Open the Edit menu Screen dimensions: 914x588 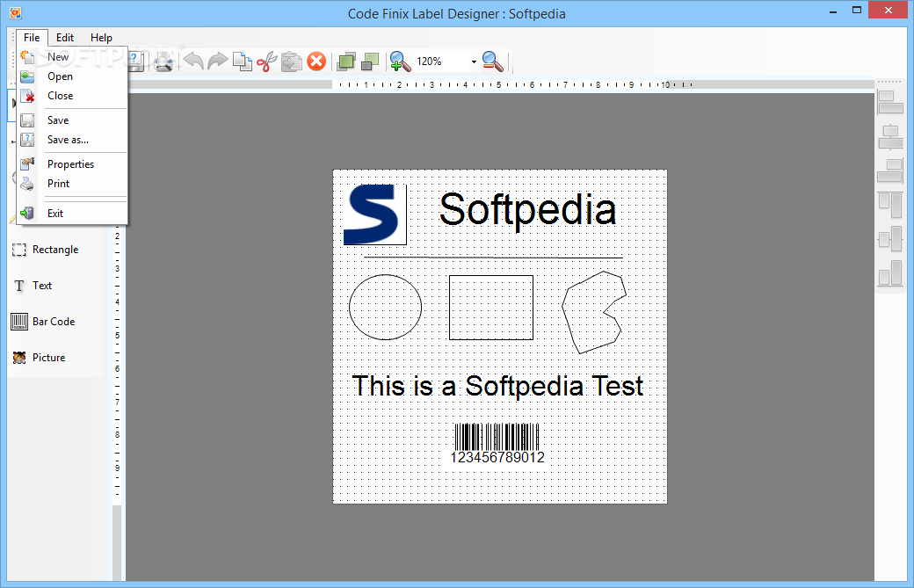tap(65, 37)
